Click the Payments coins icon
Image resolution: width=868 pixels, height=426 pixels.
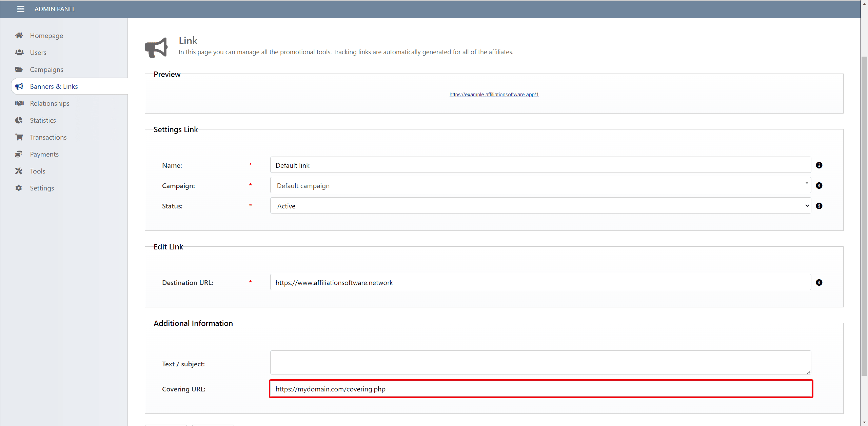[x=19, y=154]
